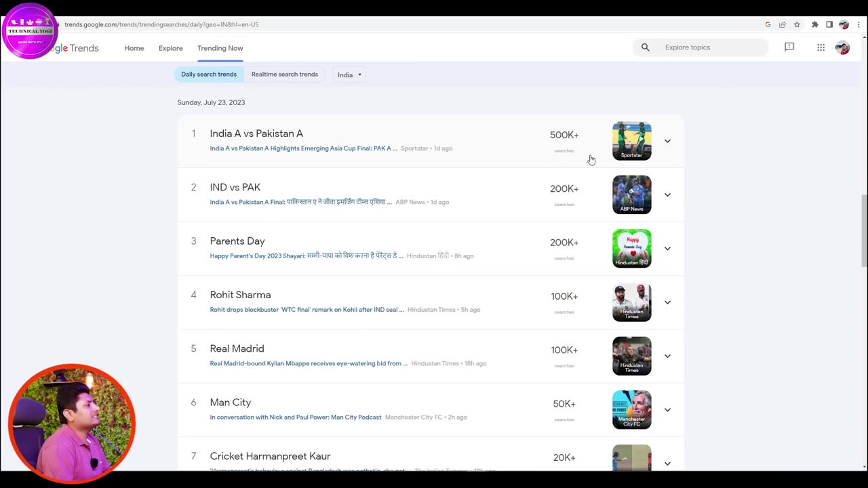Open the Manchester City FC thumbnail
Screen dimensions: 868x488
coord(632,410)
